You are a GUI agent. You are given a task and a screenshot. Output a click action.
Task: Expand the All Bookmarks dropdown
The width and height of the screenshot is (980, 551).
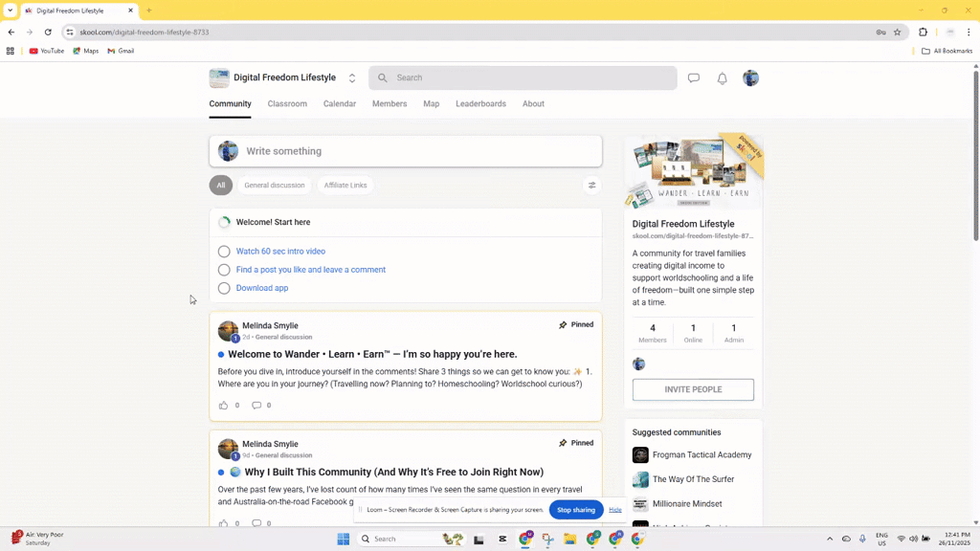947,51
